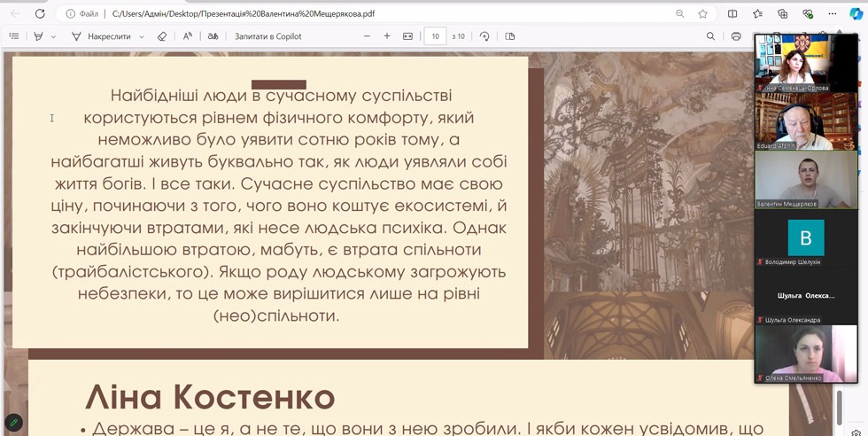This screenshot has width=868, height=436.
Task: Expand the Накреслити pen options arrow
Action: click(x=139, y=36)
